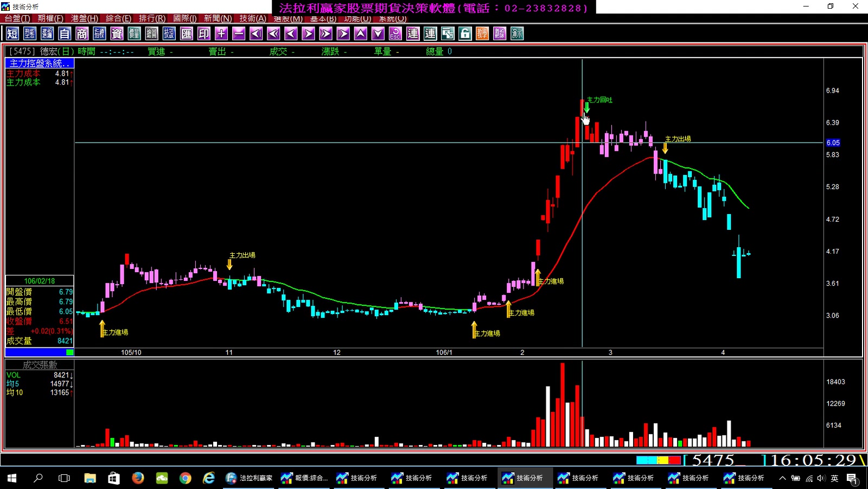The image size is (868, 489).
Task: Open the 技設 technical settings icon
Action: [169, 34]
